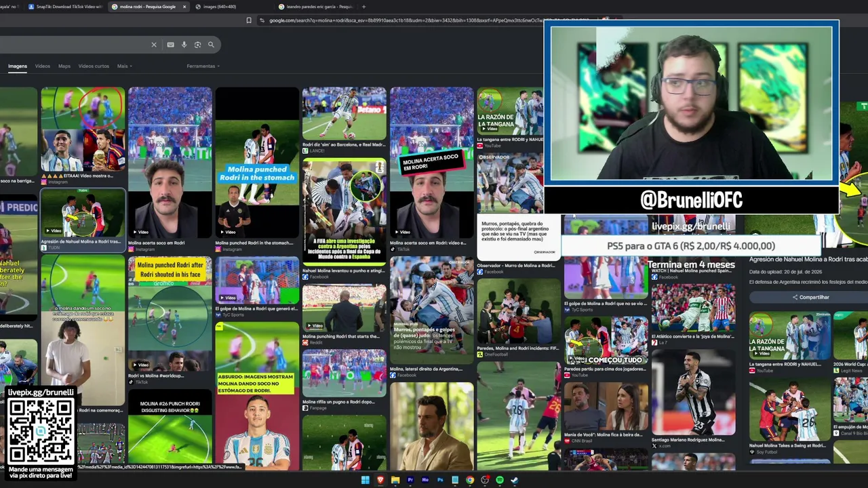Open Brave browser from the taskbar

tap(380, 480)
